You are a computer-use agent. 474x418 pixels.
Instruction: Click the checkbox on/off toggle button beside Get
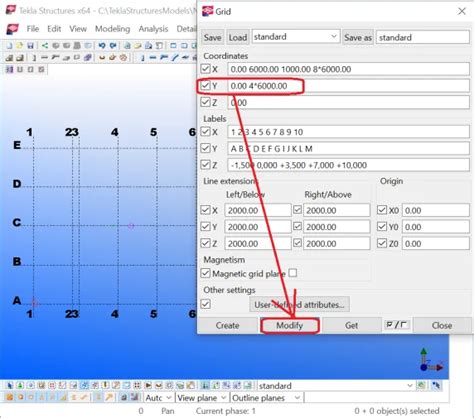pos(397,325)
